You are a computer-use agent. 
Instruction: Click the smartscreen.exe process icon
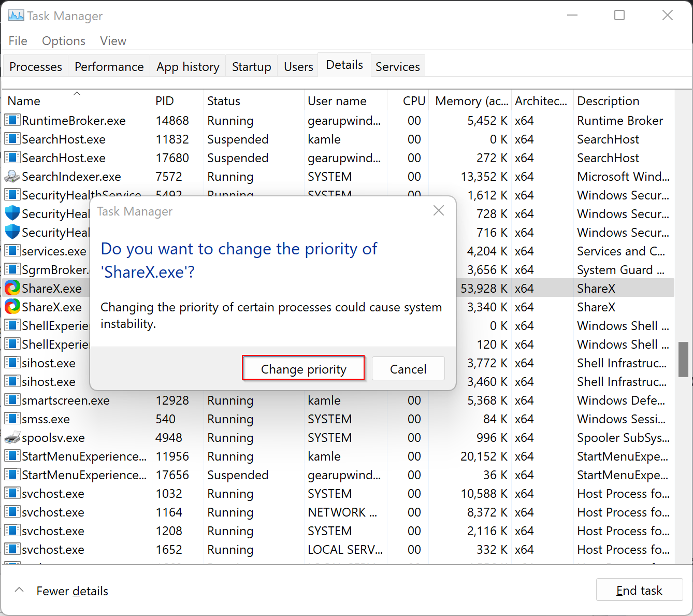(12, 400)
